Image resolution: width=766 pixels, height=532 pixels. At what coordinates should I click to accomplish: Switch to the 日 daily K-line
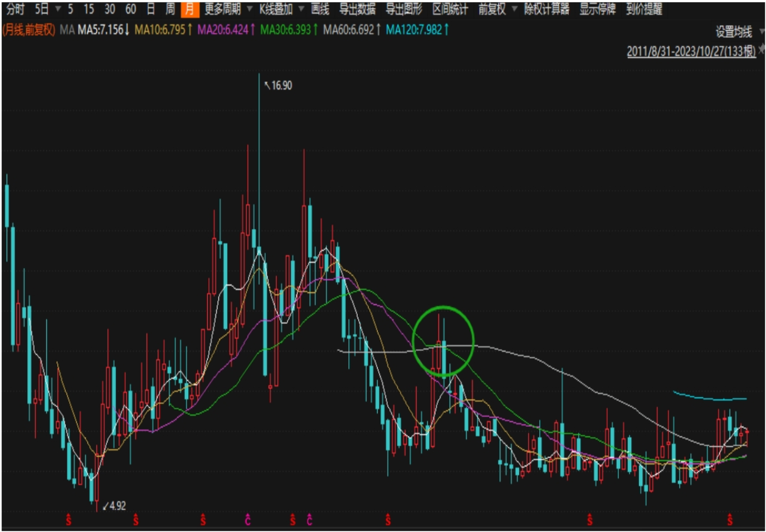click(150, 9)
